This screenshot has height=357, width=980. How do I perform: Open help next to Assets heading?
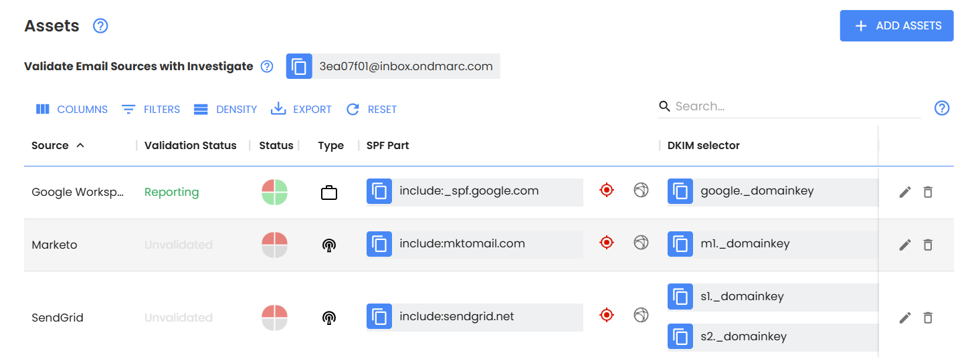100,26
